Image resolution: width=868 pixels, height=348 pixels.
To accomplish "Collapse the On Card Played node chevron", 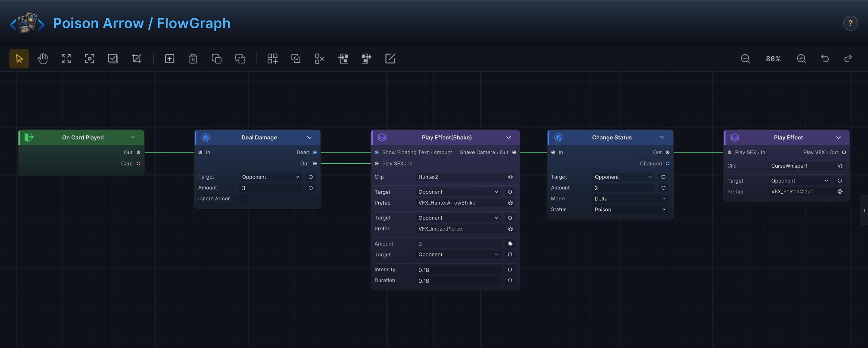I will 133,138.
